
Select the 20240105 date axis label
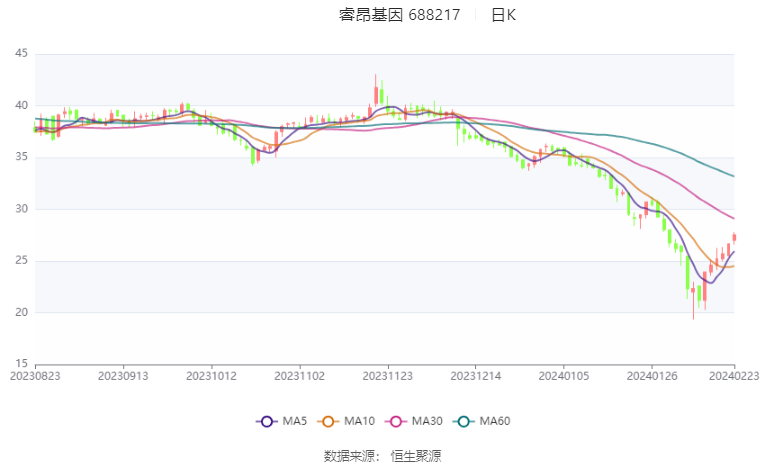[564, 376]
